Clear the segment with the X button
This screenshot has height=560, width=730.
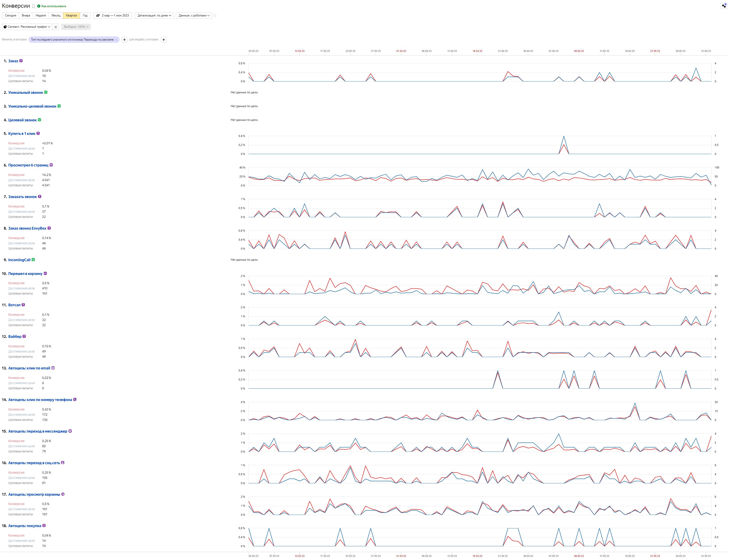coord(56,27)
